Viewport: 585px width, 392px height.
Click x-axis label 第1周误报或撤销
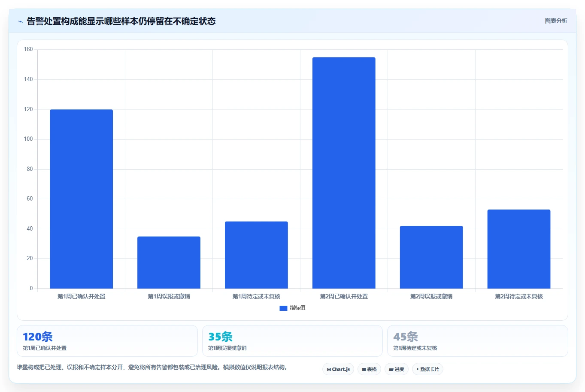[x=169, y=296]
